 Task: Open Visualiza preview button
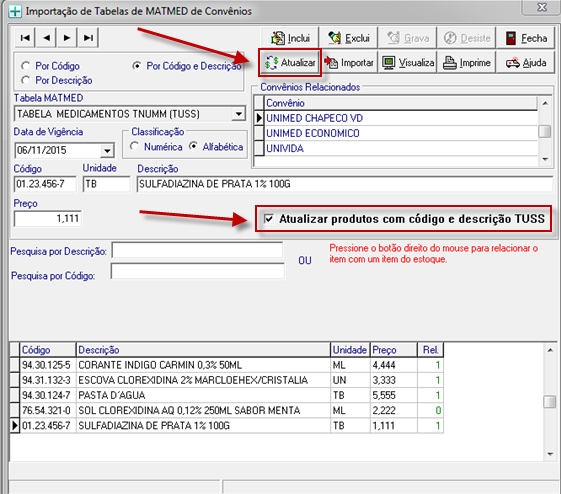(408, 63)
